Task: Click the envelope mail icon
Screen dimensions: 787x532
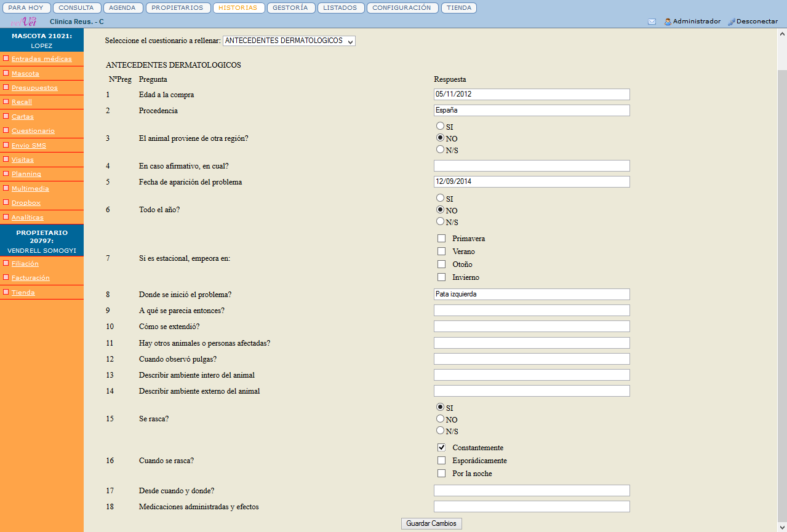Action: (x=652, y=22)
